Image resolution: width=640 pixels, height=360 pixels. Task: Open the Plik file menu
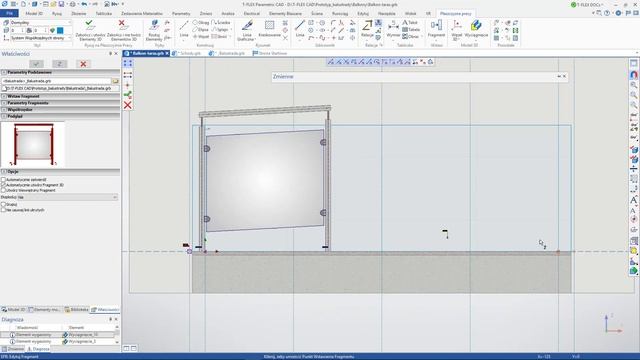click(9, 13)
